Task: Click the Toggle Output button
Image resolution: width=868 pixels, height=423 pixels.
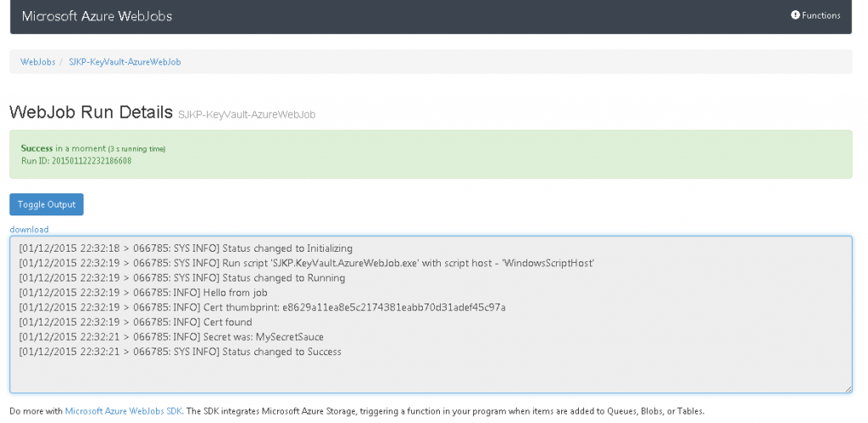Action: (x=47, y=204)
